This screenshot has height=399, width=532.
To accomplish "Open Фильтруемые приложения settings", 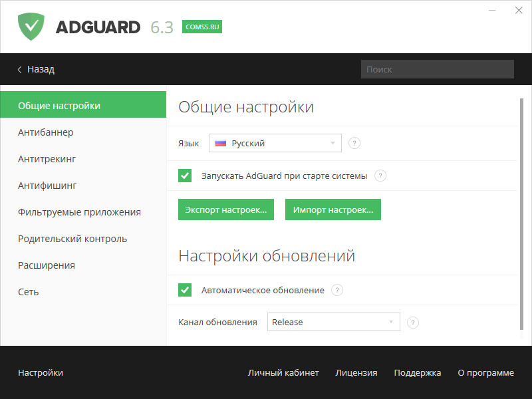I will (x=83, y=212).
